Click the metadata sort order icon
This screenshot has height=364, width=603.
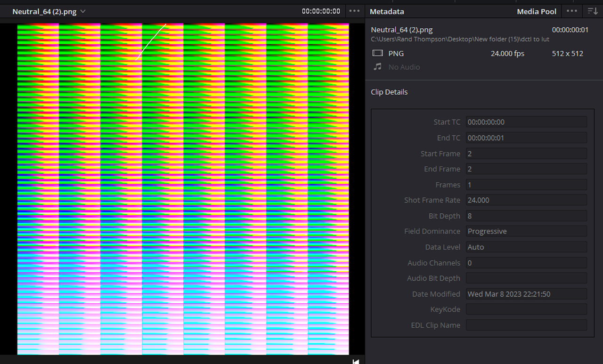[x=592, y=11]
